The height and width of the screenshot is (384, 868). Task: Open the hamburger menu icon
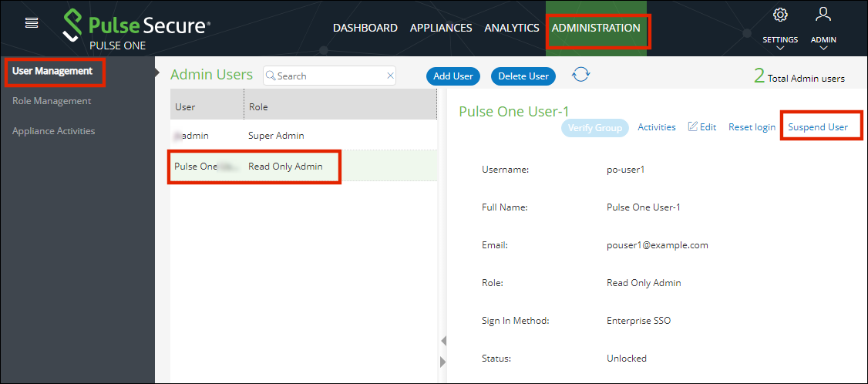coord(32,22)
